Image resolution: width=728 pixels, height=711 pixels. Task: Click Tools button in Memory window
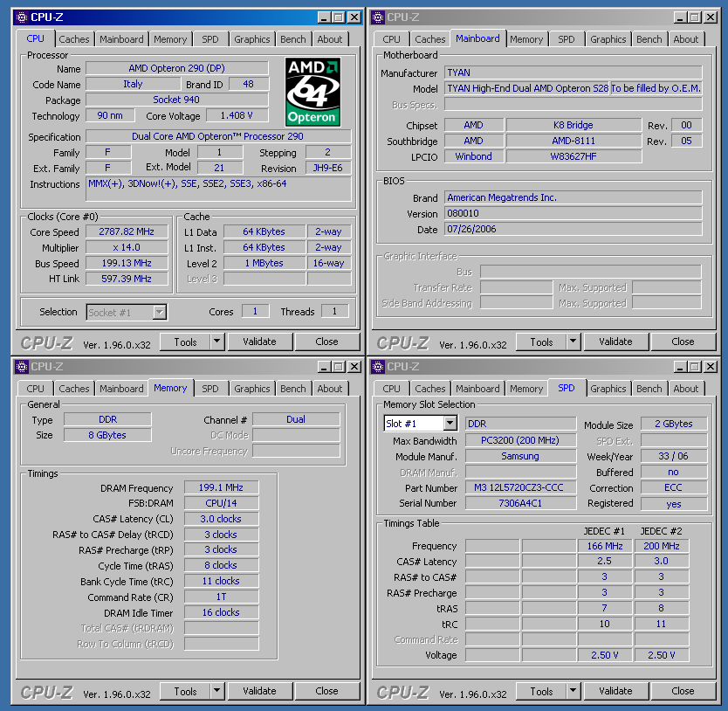(x=185, y=691)
